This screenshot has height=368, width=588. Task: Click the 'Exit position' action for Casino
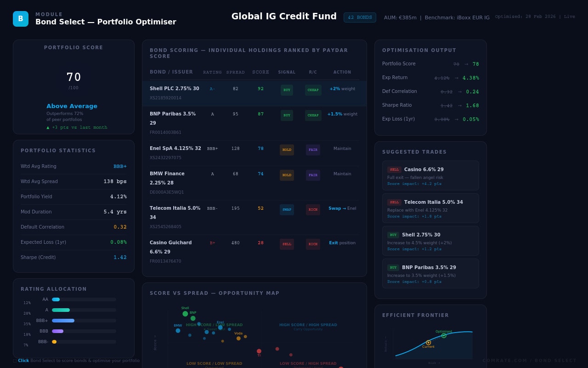[x=342, y=243]
